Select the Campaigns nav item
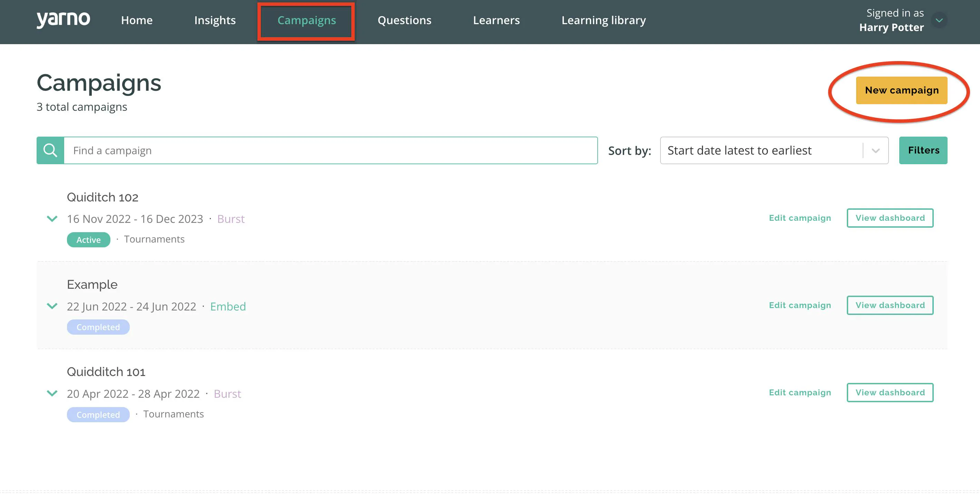 click(x=307, y=20)
